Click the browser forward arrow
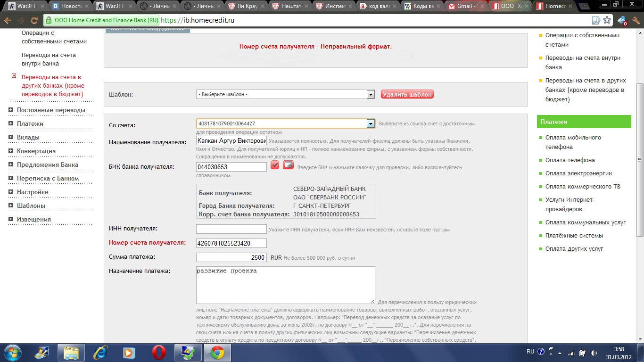This screenshot has height=362, width=644. (x=21, y=20)
